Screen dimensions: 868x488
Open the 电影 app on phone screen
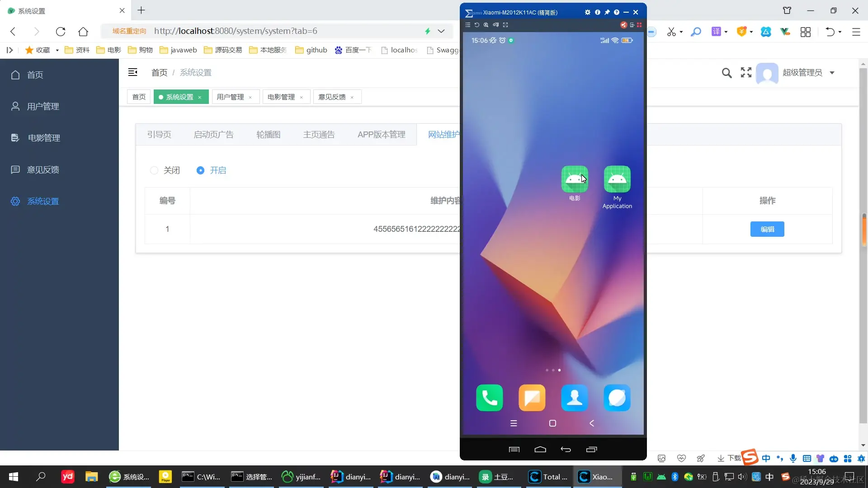click(x=574, y=179)
